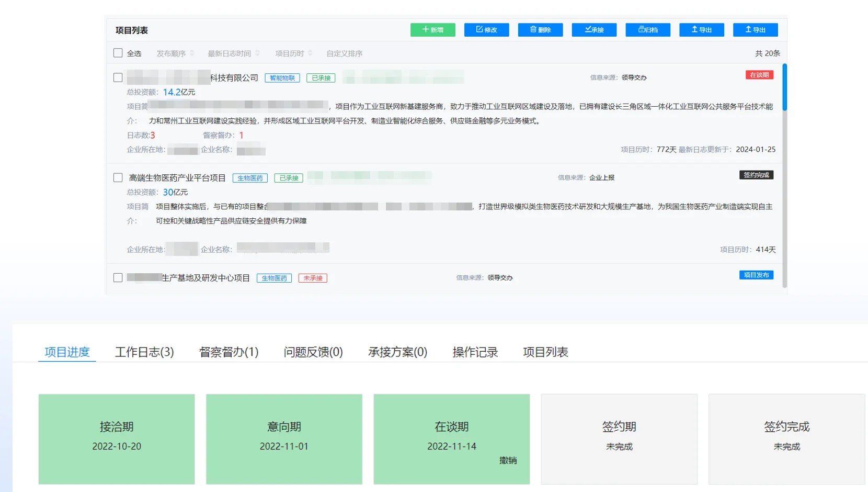Click the 撤销 link in 在谈期 card
Image resolution: width=868 pixels, height=492 pixels.
pyautogui.click(x=508, y=461)
